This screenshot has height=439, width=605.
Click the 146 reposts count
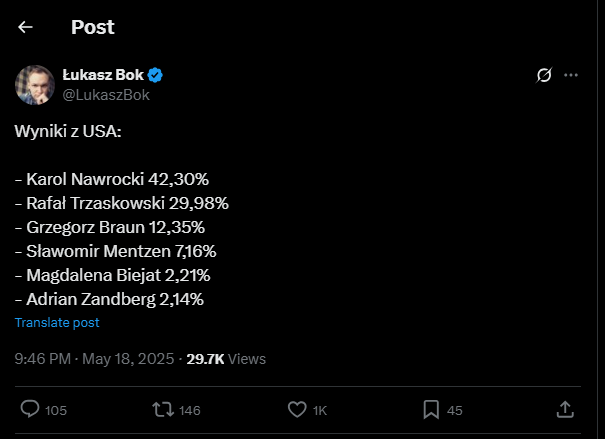[x=190, y=409]
